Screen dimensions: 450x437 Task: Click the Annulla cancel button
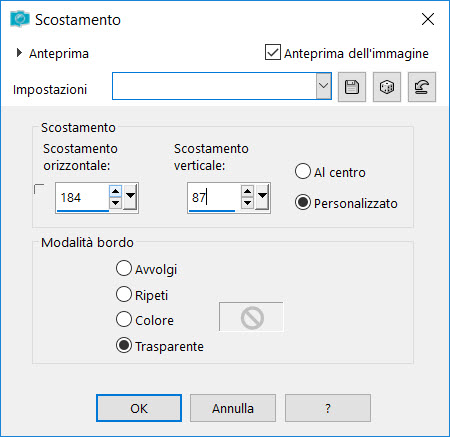tap(233, 408)
